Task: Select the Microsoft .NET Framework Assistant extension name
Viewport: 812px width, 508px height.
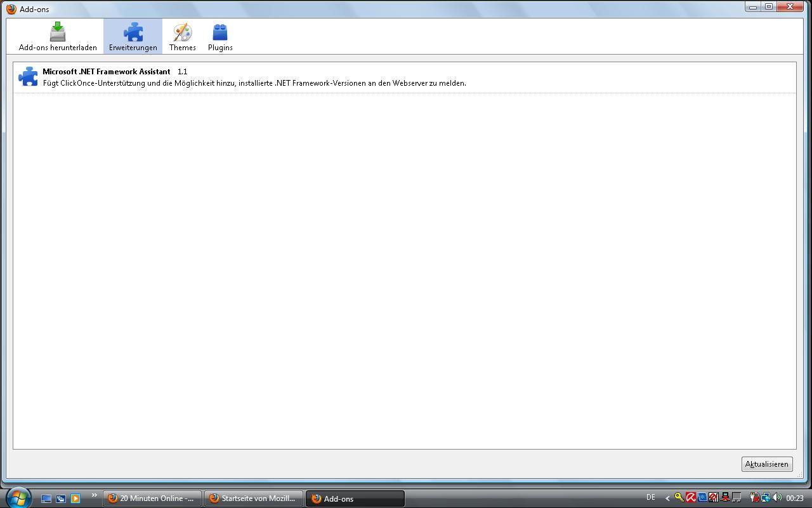Action: [107, 72]
